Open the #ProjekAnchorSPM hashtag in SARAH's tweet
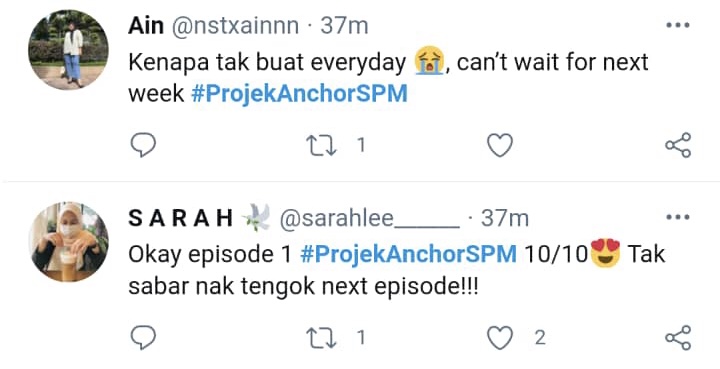The height and width of the screenshot is (369, 720). coord(409,254)
